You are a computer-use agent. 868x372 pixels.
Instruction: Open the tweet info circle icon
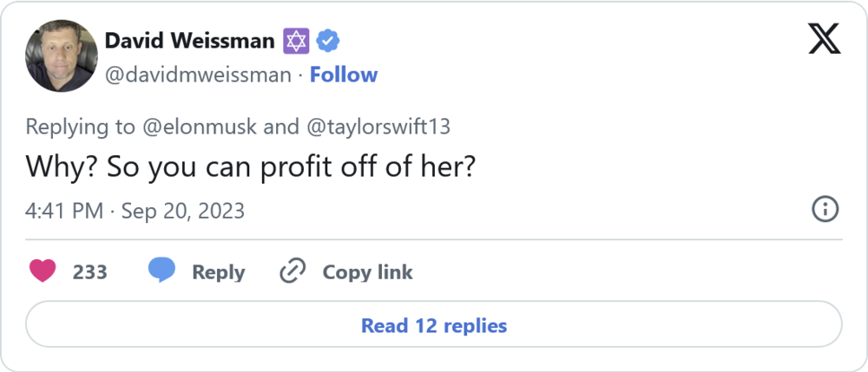[x=824, y=209]
